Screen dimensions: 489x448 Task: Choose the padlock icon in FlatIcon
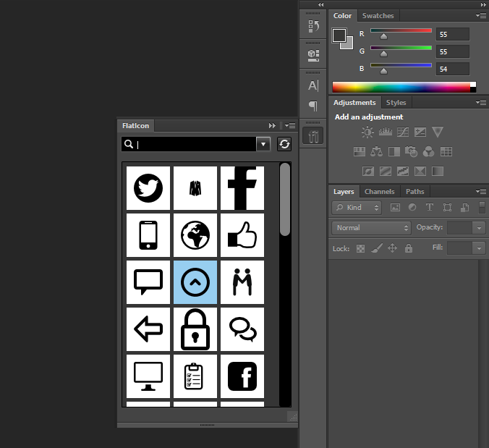(195, 329)
